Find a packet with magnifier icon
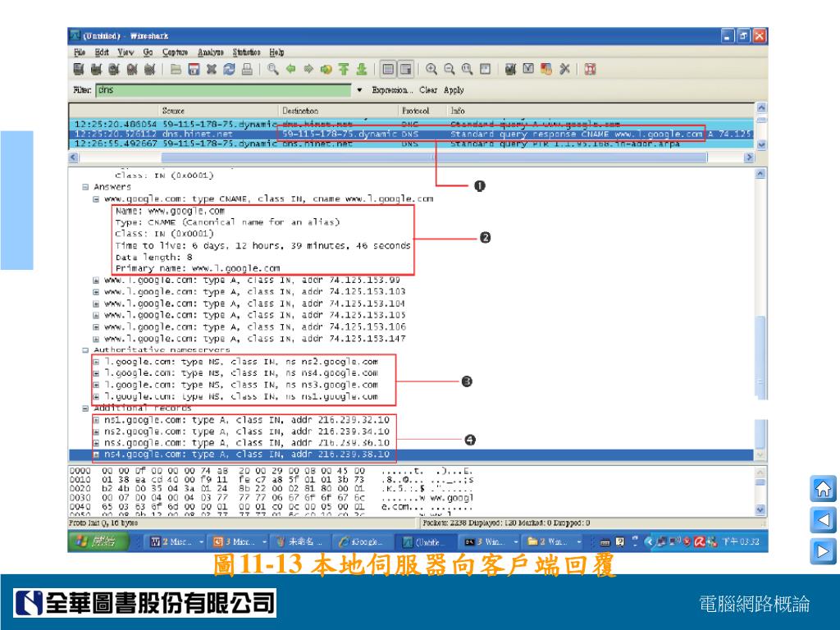 click(x=273, y=69)
